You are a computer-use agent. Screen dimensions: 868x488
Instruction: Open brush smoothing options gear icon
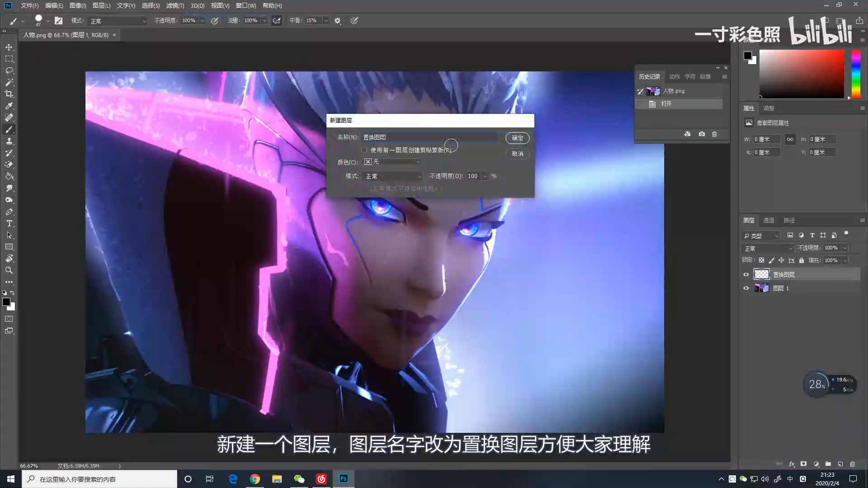point(337,21)
